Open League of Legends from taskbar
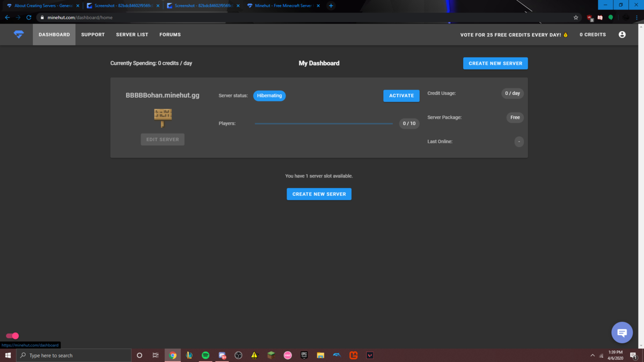The image size is (644, 362). (x=189, y=355)
